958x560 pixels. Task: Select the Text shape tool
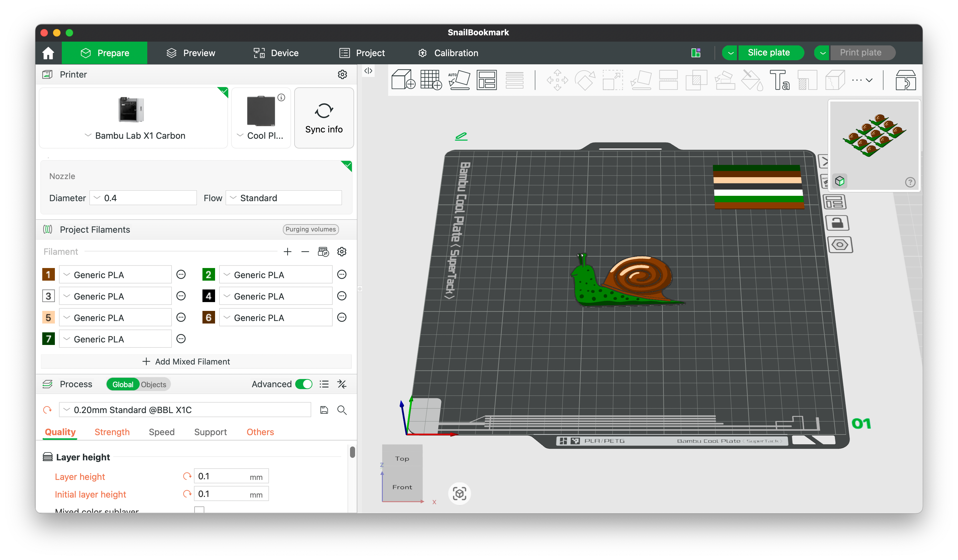[x=780, y=80]
